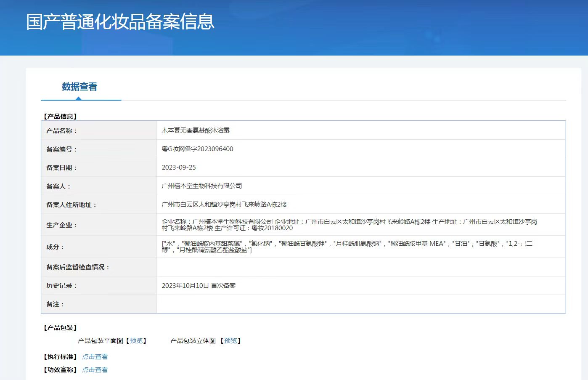This screenshot has height=380, width=588.
Task: Click the 备注 row label
Action: 55,304
